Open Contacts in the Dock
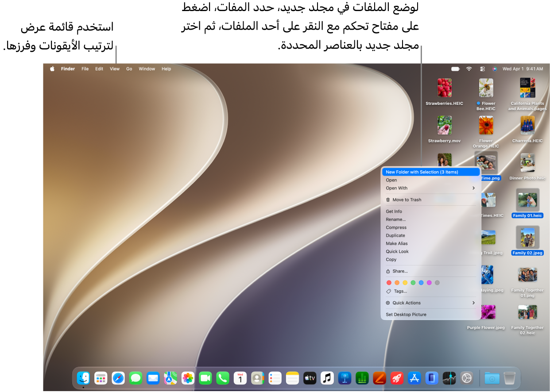The image size is (550, 392). tap(257, 378)
